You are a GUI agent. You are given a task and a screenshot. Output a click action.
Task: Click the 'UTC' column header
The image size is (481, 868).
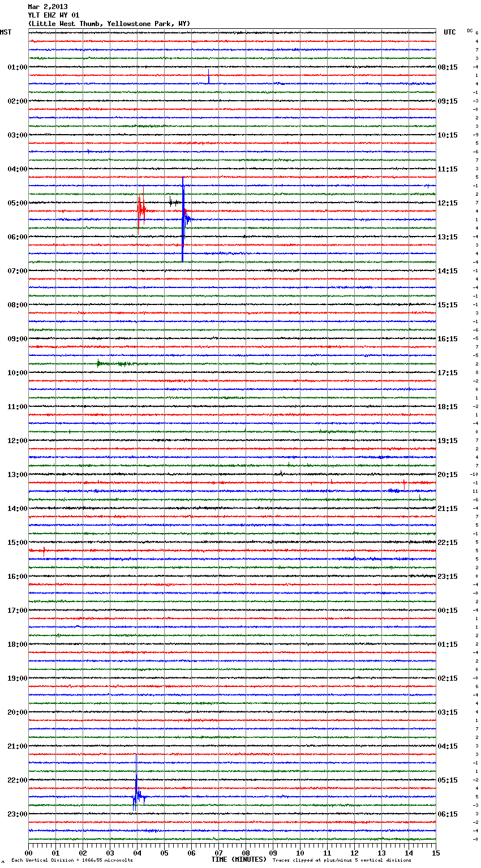pos(450,32)
